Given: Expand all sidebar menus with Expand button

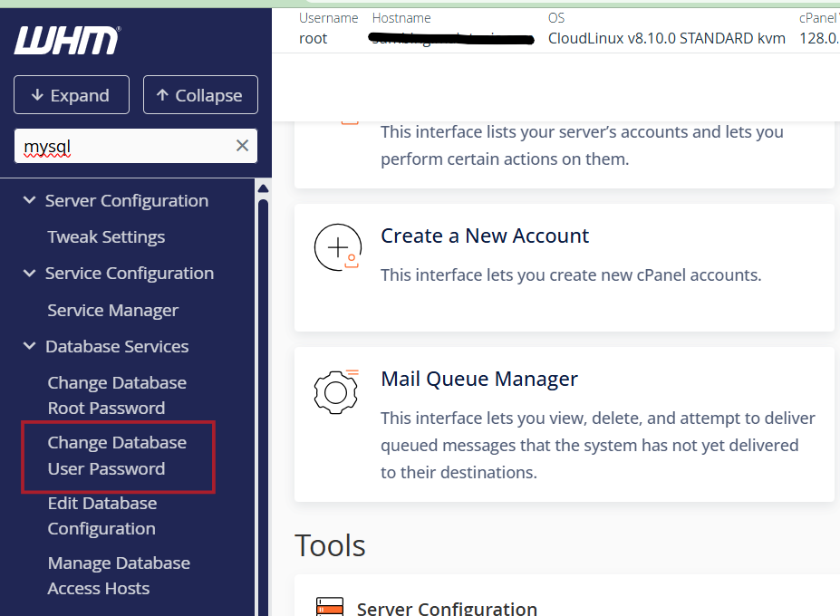Looking at the screenshot, I should [x=72, y=95].
